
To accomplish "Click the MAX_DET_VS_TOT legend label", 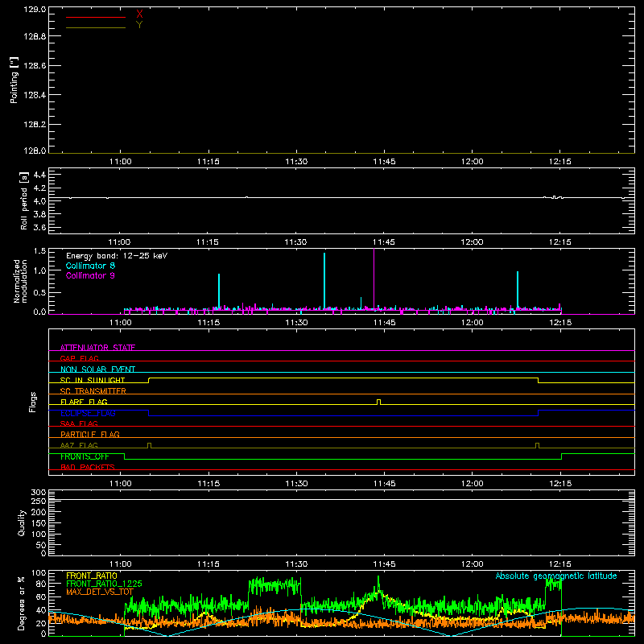I will (x=100, y=592).
